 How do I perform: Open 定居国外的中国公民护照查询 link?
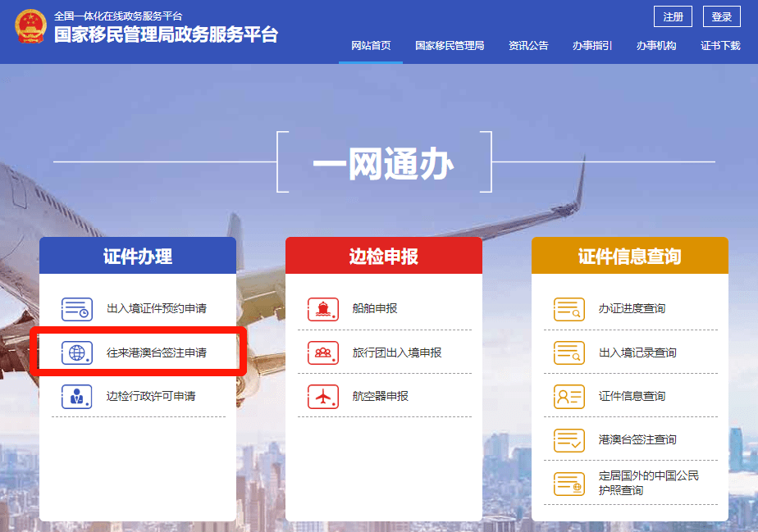tap(649, 483)
